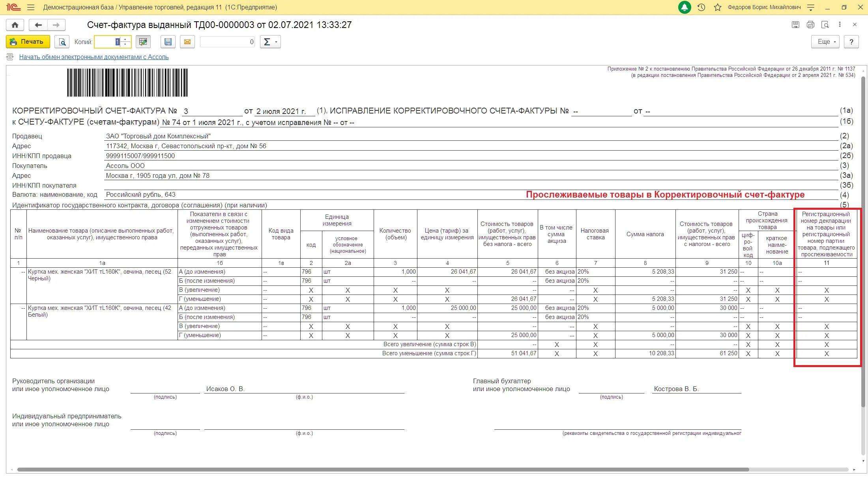Click the document exchange icon near the link
The width and height of the screenshot is (868, 481).
10,57
